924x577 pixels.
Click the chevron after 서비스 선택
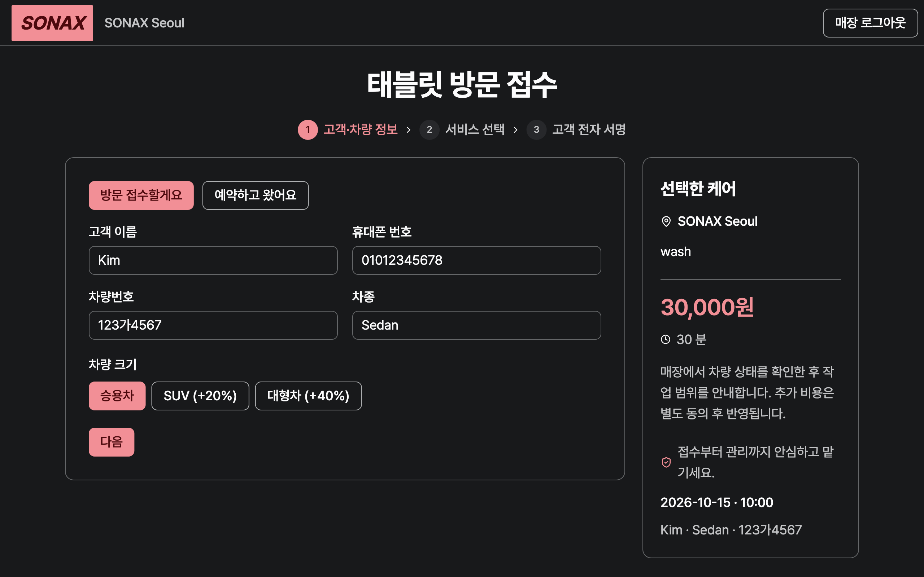tap(515, 130)
